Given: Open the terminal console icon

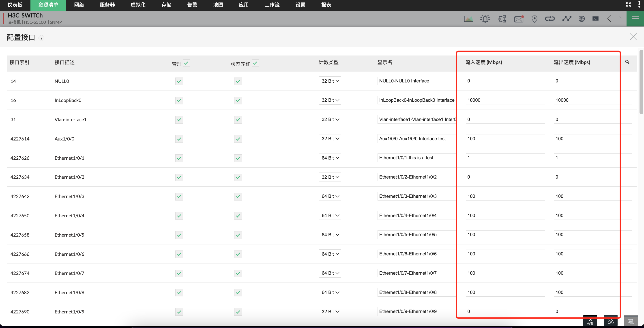Looking at the screenshot, I should 595,19.
